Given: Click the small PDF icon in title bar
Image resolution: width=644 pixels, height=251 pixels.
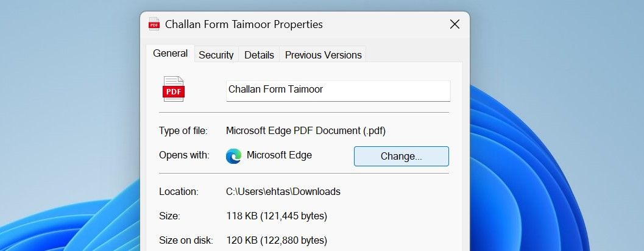Looking at the screenshot, I should 154,24.
